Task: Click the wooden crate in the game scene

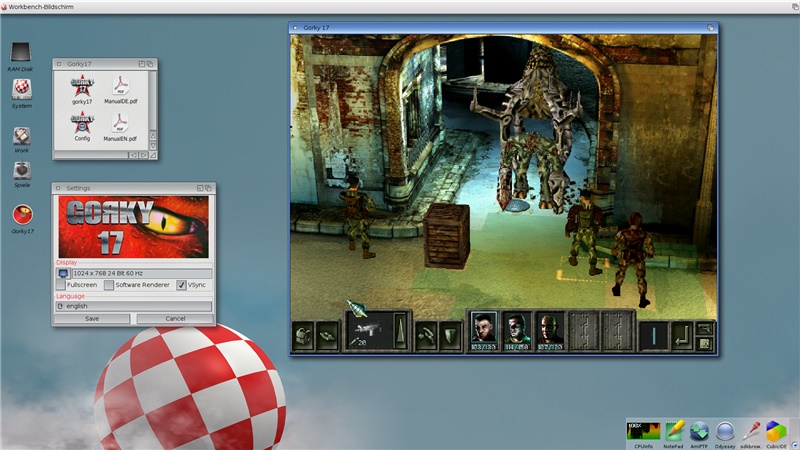Action: tap(447, 235)
